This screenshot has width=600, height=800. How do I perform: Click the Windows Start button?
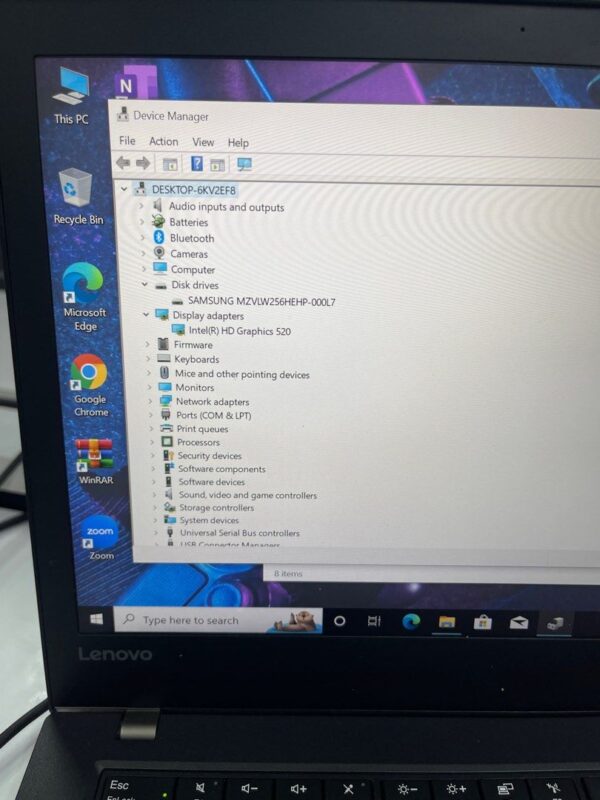click(96, 618)
